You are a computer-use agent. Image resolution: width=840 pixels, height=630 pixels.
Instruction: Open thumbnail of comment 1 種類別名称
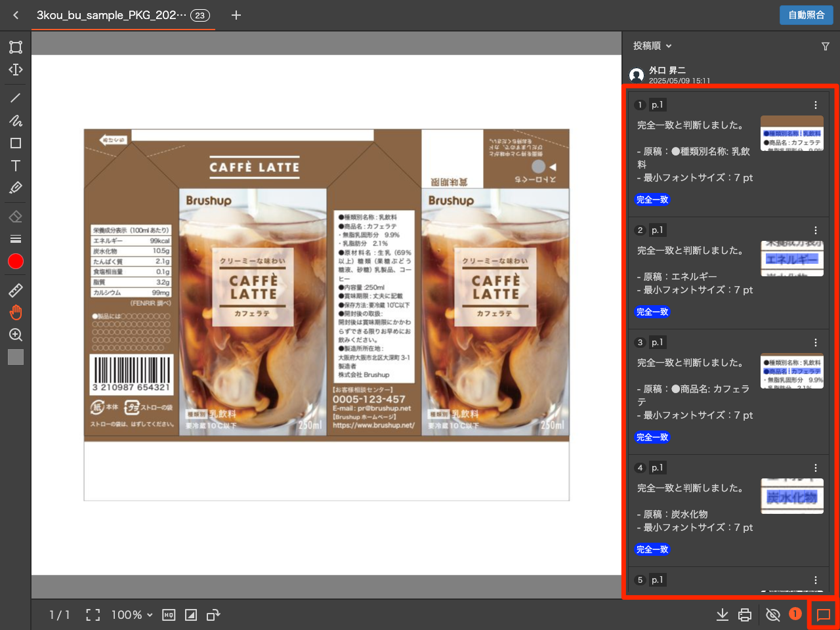click(792, 133)
